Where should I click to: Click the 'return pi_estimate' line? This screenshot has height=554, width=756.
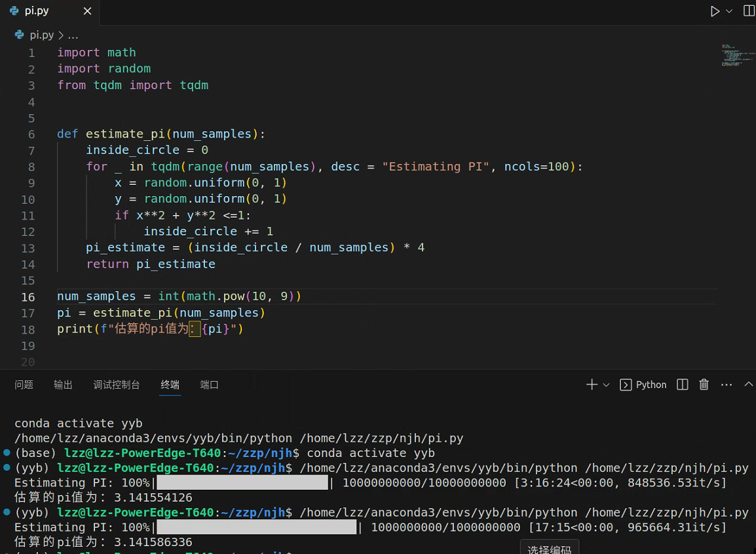151,264
